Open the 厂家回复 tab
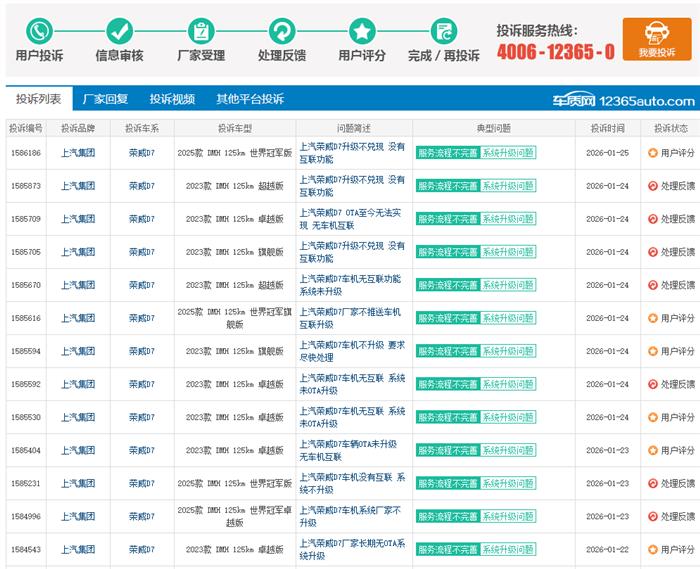The width and height of the screenshot is (700, 569). (105, 99)
